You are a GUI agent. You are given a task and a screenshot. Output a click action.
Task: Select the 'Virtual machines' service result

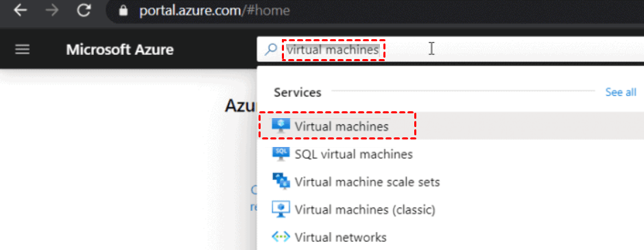(451, 126)
